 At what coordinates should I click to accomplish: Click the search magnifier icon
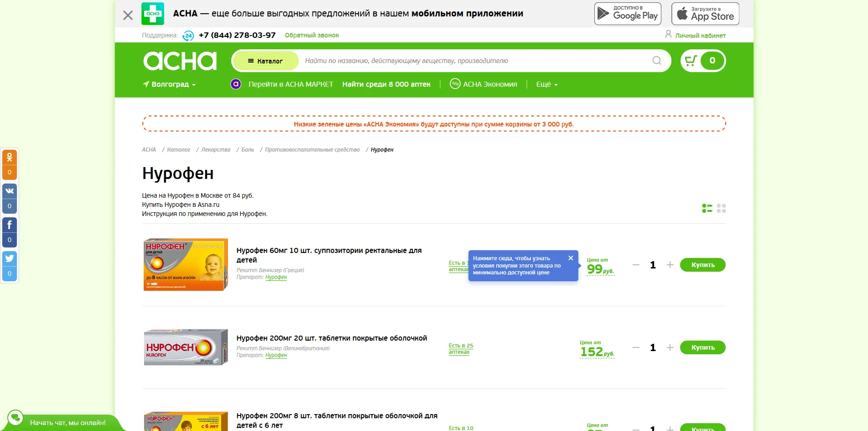(656, 61)
